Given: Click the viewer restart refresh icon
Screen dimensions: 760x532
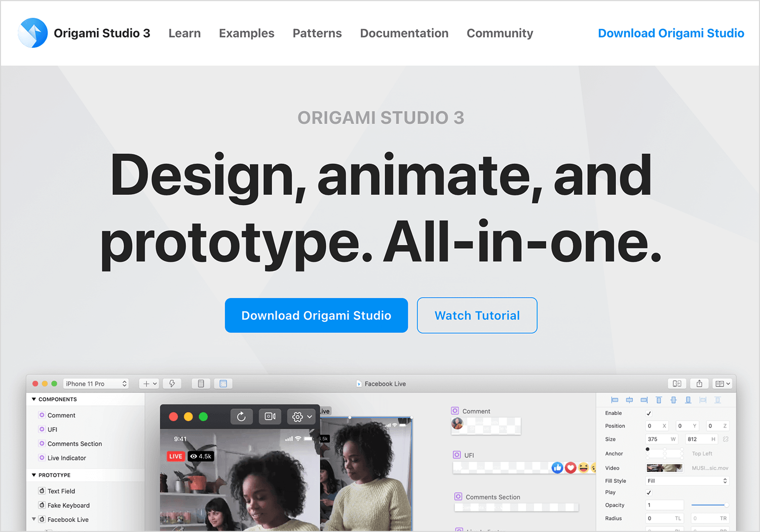Looking at the screenshot, I should coord(241,416).
